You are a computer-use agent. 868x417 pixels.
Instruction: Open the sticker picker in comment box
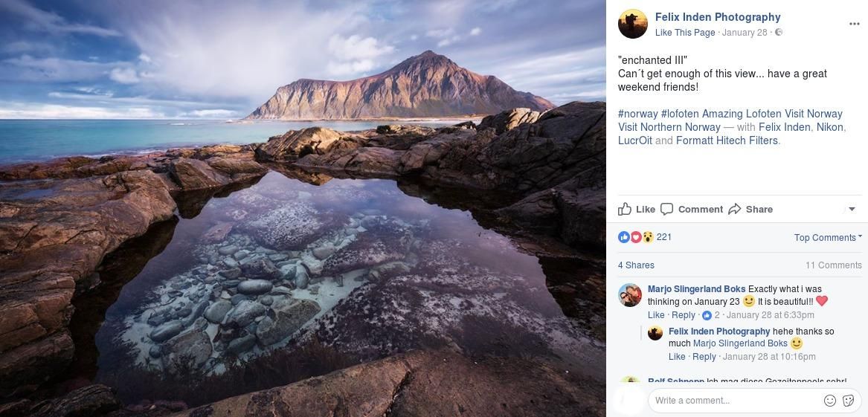(x=848, y=401)
